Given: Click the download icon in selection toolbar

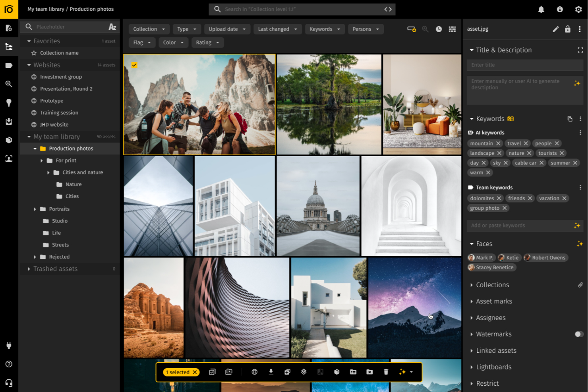Looking at the screenshot, I should pyautogui.click(x=271, y=372).
